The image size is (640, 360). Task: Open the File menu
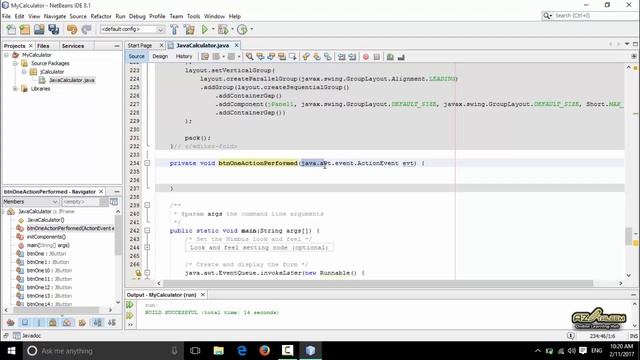[7, 16]
